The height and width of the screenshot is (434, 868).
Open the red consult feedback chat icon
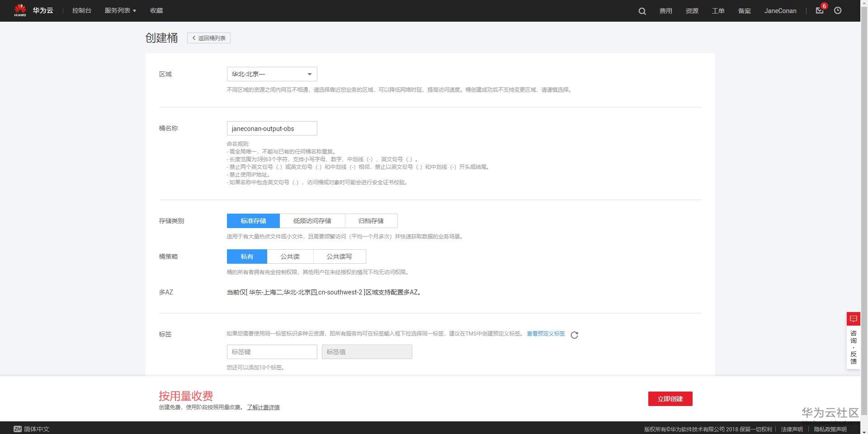point(853,319)
